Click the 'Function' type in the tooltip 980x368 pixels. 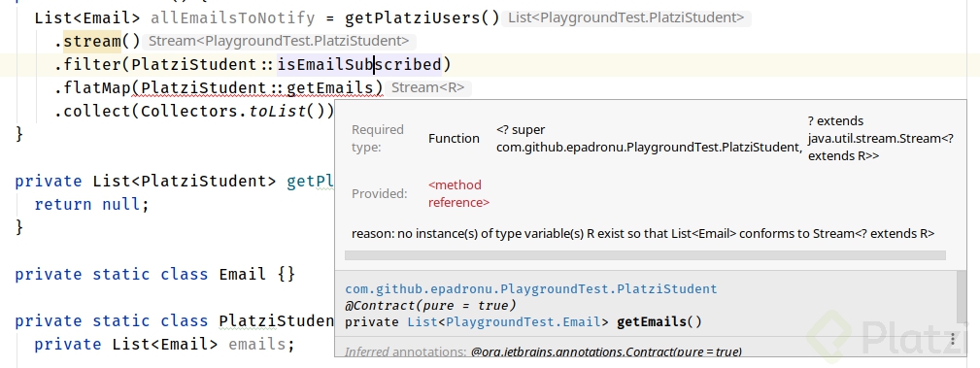454,139
